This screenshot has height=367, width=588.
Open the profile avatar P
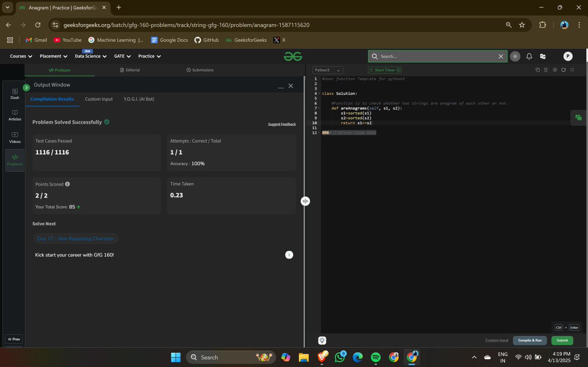pyautogui.click(x=568, y=56)
